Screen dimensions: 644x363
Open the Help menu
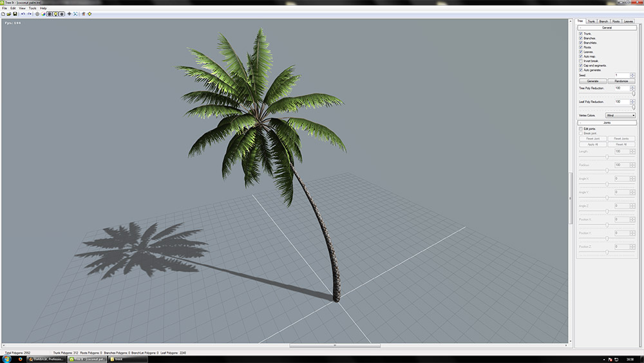pos(43,8)
